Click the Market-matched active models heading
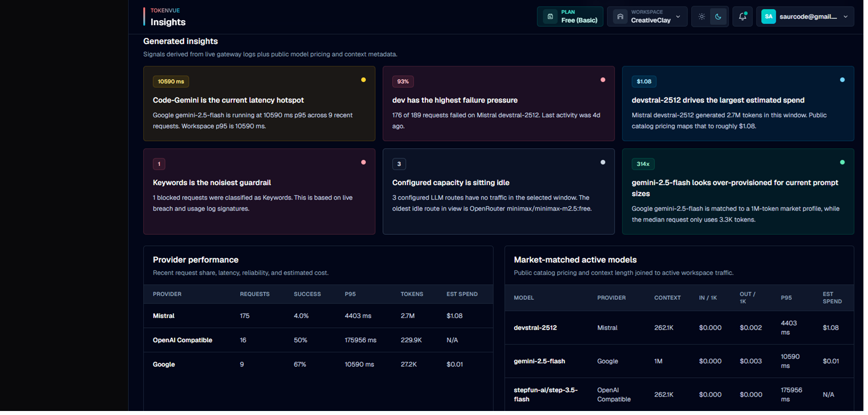The image size is (868, 415). pos(575,260)
